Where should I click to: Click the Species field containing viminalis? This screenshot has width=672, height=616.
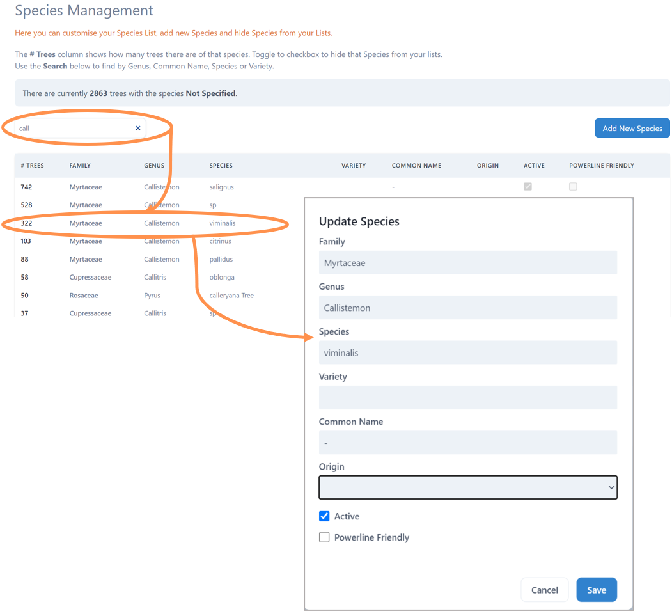(467, 352)
